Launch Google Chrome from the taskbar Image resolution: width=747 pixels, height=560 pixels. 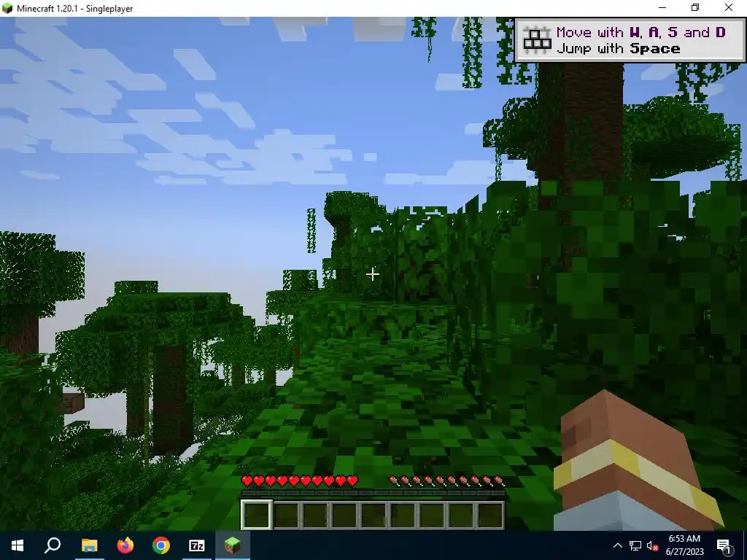[x=161, y=545]
